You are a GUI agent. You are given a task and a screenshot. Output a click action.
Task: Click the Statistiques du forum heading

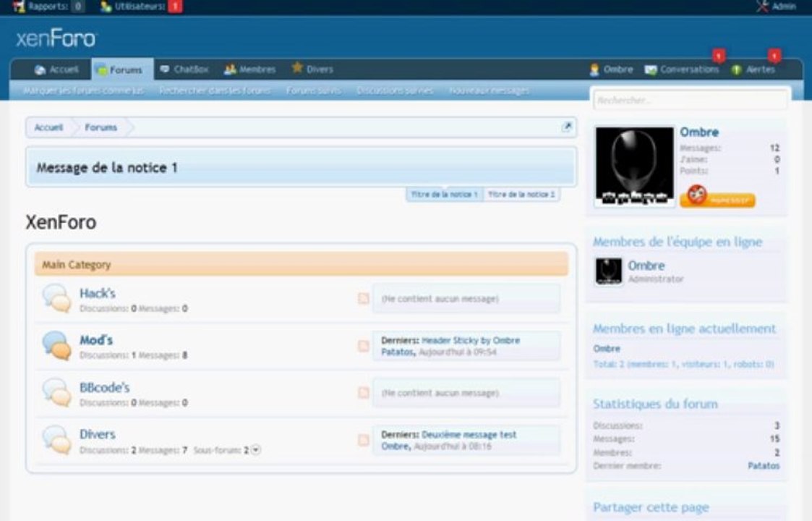tap(655, 404)
